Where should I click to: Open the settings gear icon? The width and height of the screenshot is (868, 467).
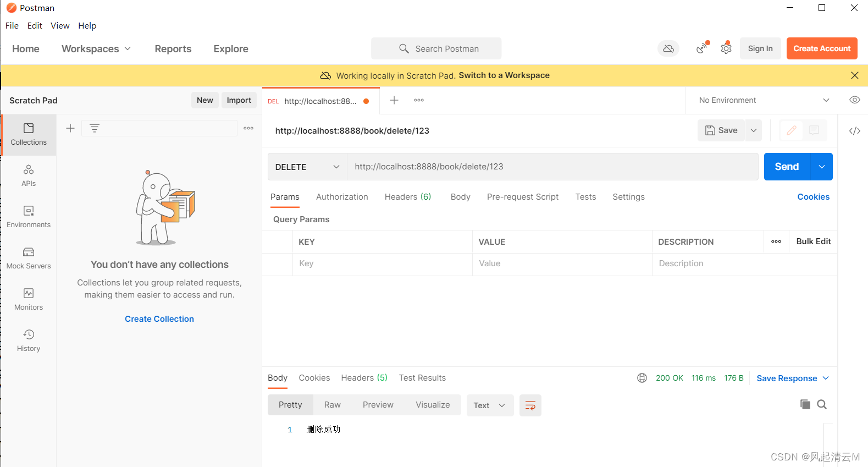tap(726, 48)
